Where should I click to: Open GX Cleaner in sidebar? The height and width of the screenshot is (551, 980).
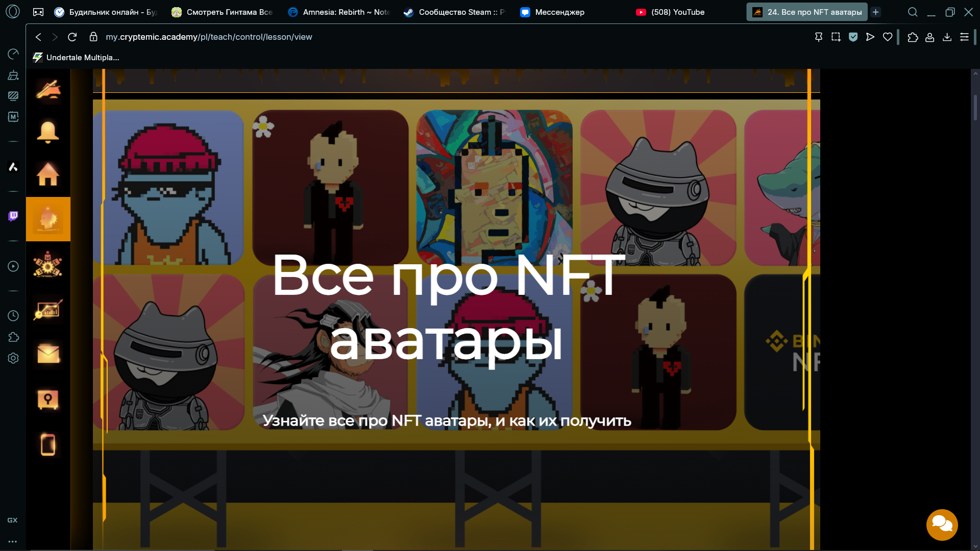[13, 75]
